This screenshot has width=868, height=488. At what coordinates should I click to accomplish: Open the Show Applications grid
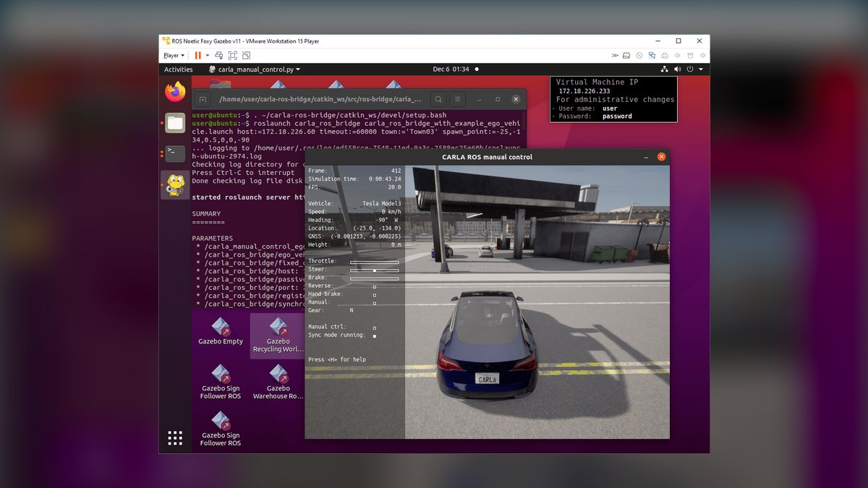click(175, 437)
